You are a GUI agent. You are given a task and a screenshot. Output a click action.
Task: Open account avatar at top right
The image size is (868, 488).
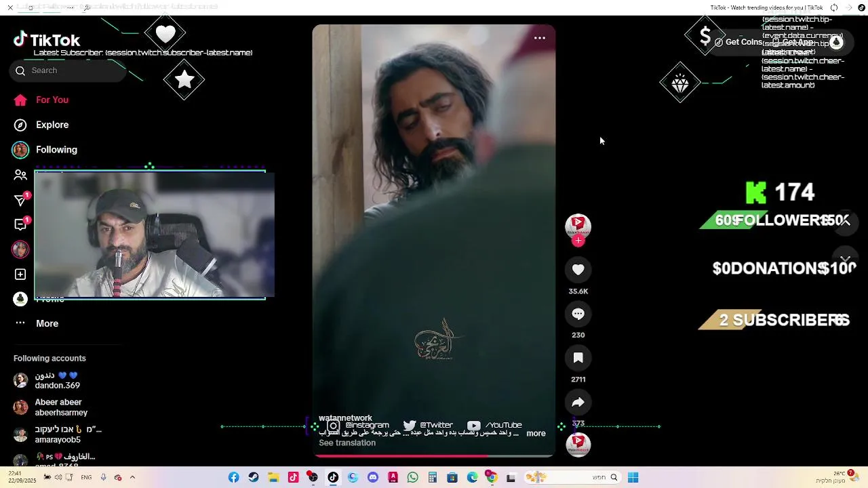click(x=836, y=42)
